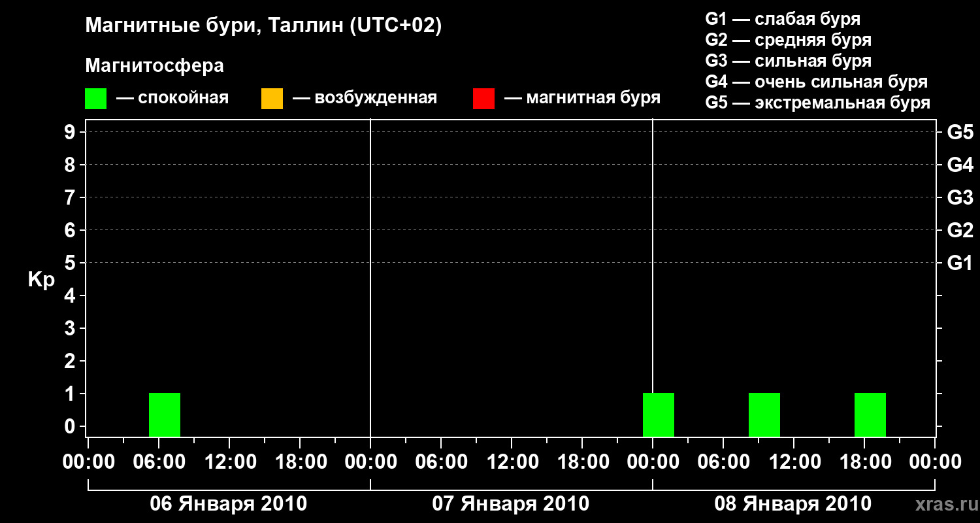This screenshot has height=523, width=980.
Task: Click the right-axis 'G2' label
Action: click(960, 230)
